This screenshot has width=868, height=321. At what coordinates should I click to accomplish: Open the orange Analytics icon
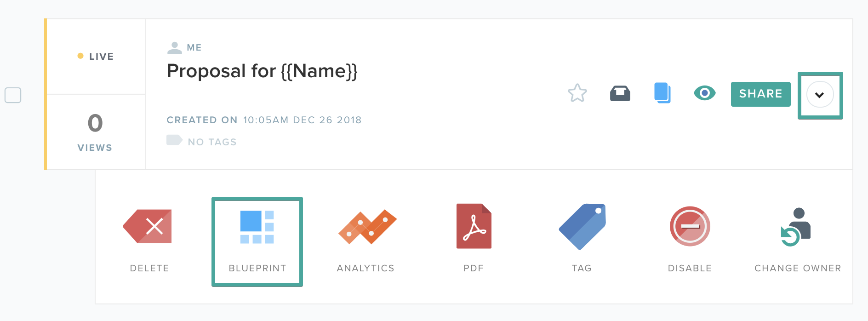pyautogui.click(x=367, y=227)
